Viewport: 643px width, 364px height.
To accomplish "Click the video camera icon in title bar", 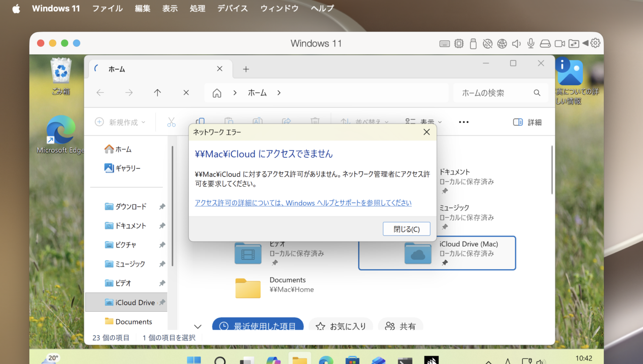I will pyautogui.click(x=560, y=44).
